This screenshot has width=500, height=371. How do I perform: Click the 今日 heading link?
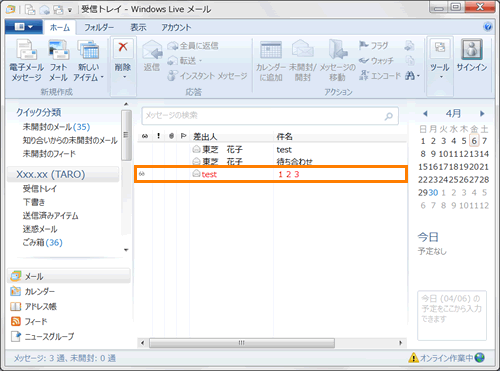tap(428, 237)
